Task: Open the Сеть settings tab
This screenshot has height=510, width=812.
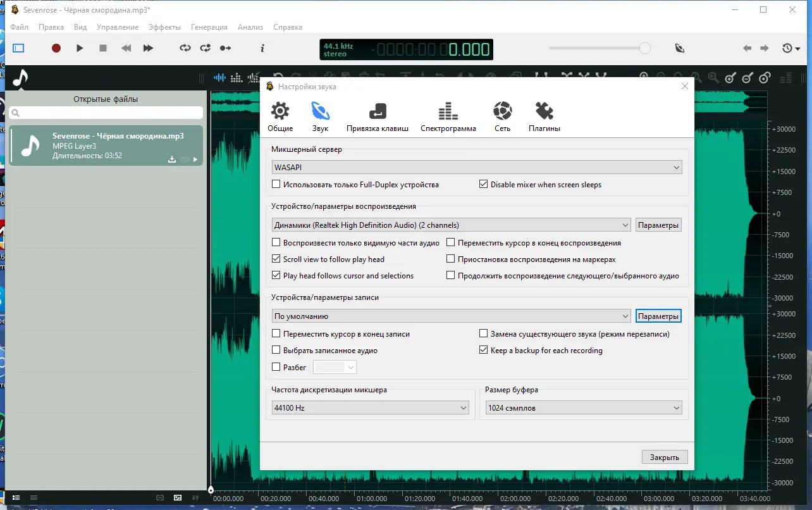Action: pyautogui.click(x=503, y=117)
